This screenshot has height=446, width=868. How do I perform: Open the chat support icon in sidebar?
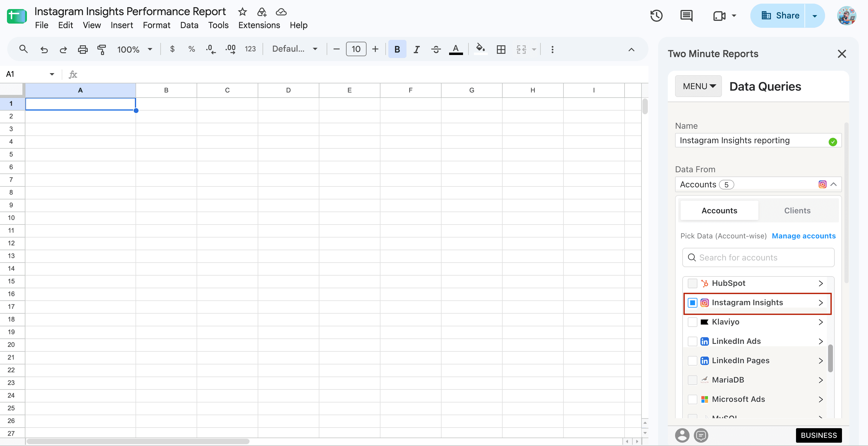[x=701, y=435]
